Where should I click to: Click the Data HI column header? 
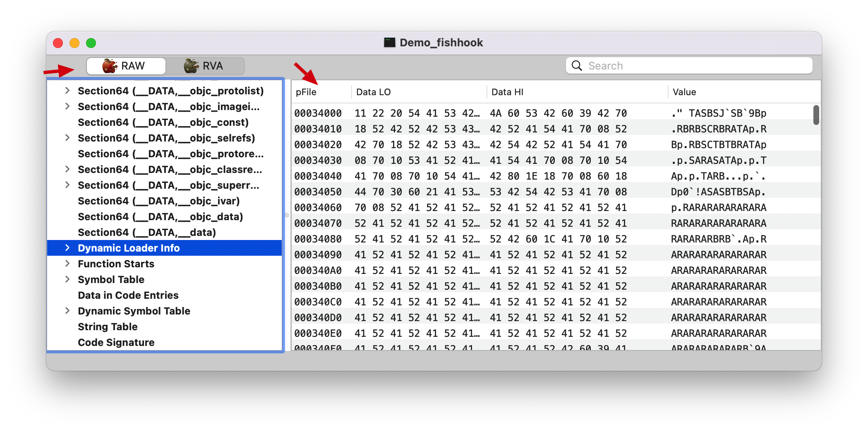coord(578,92)
